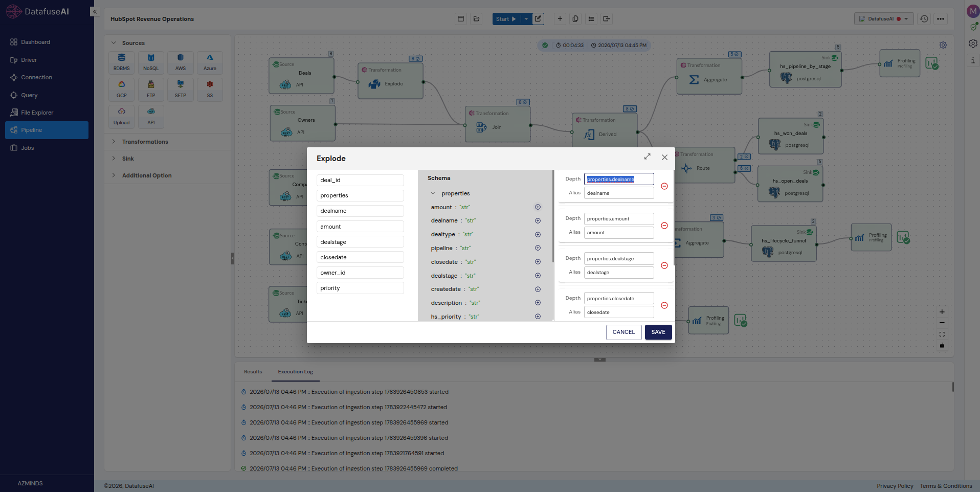Add the dealtype field from schema
The height and width of the screenshot is (492, 980).
coord(538,234)
